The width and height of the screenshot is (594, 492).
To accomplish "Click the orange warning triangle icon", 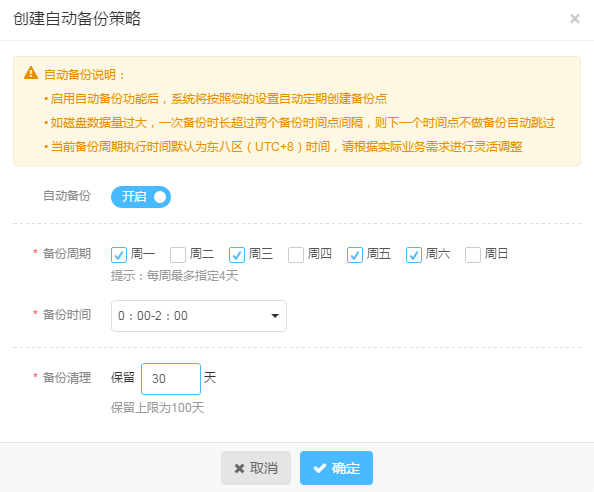I will (31, 73).
